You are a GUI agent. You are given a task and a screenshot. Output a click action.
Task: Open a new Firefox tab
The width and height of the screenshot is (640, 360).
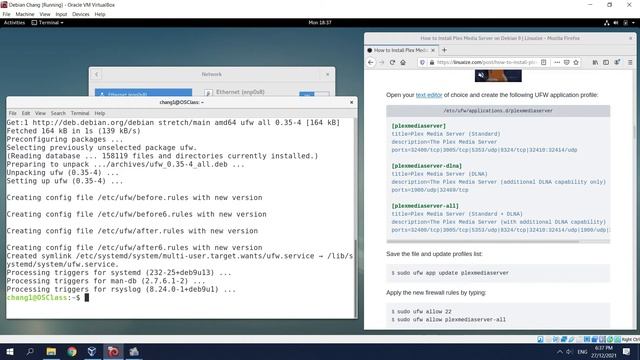(444, 50)
